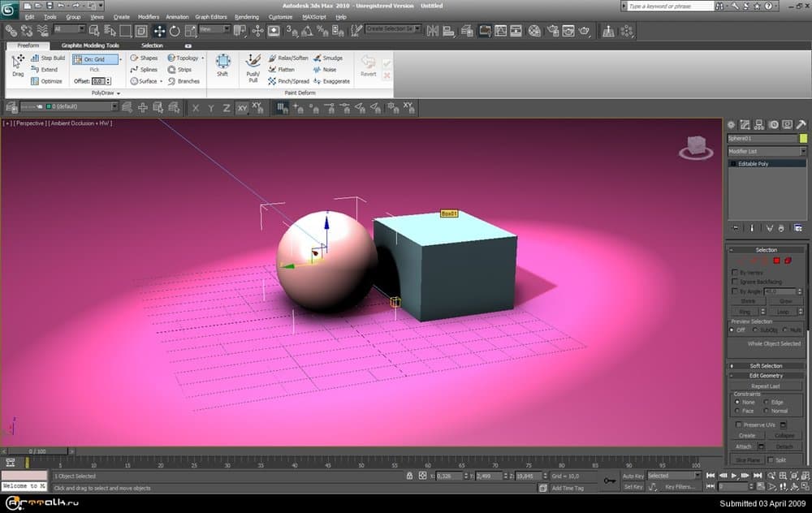This screenshot has height=513, width=812.
Task: Select the Edge constraint radio button
Action: 765,402
